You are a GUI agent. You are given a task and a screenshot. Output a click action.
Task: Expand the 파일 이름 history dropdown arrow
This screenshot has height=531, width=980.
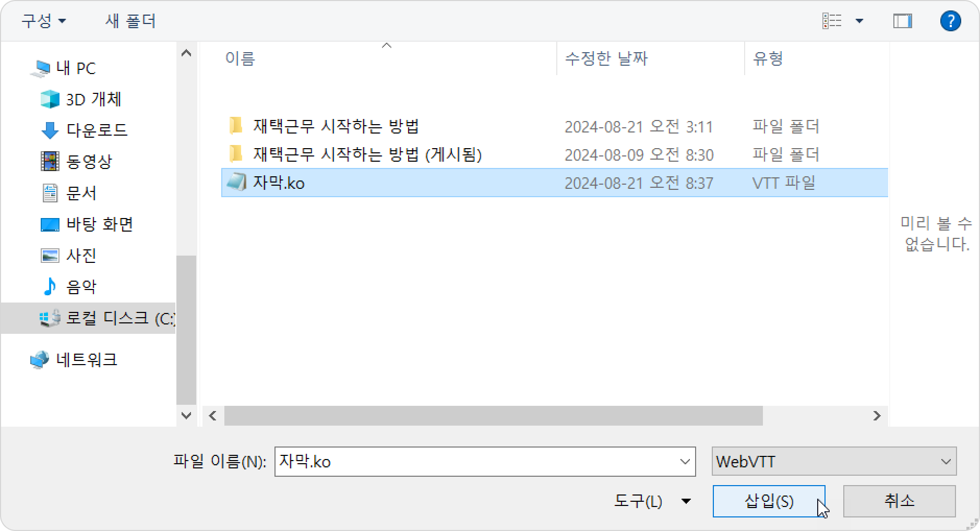pyautogui.click(x=685, y=462)
